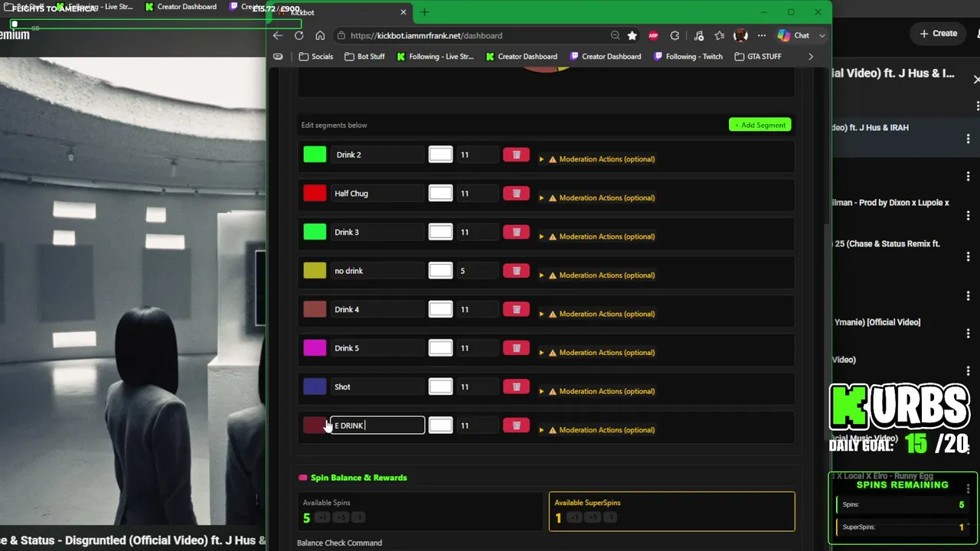Open the browser settings and more menu

(x=761, y=35)
